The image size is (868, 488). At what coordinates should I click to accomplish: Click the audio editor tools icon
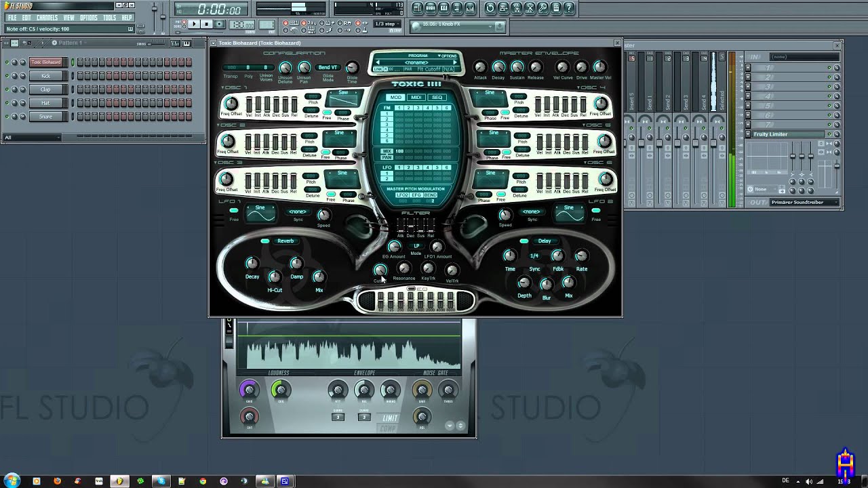(530, 8)
